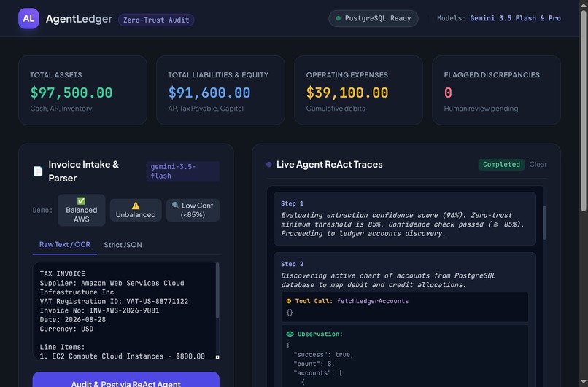588x387 pixels.
Task: Click the Zero-Trust Audit badge
Action: [x=156, y=20]
